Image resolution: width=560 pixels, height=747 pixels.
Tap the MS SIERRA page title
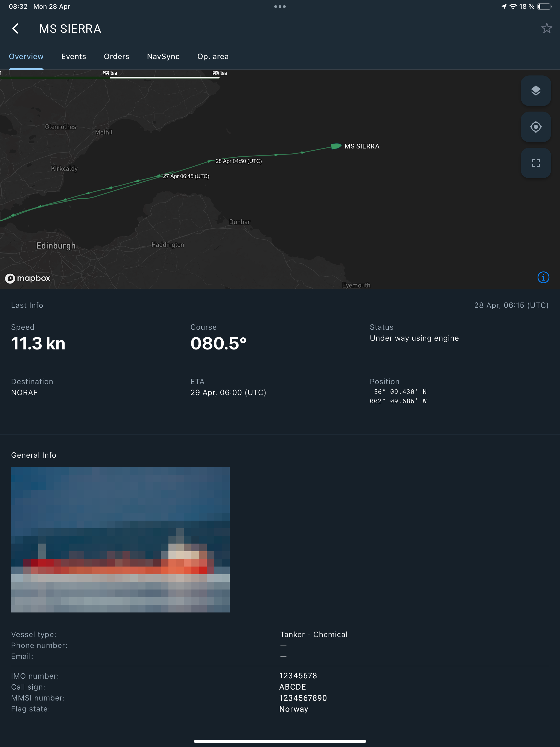coord(70,29)
